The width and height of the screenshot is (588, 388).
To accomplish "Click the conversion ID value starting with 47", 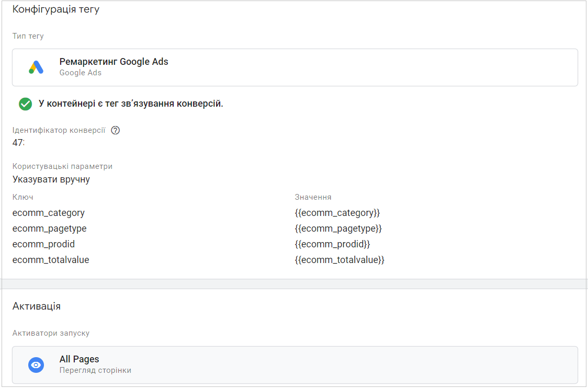I will tap(18, 142).
